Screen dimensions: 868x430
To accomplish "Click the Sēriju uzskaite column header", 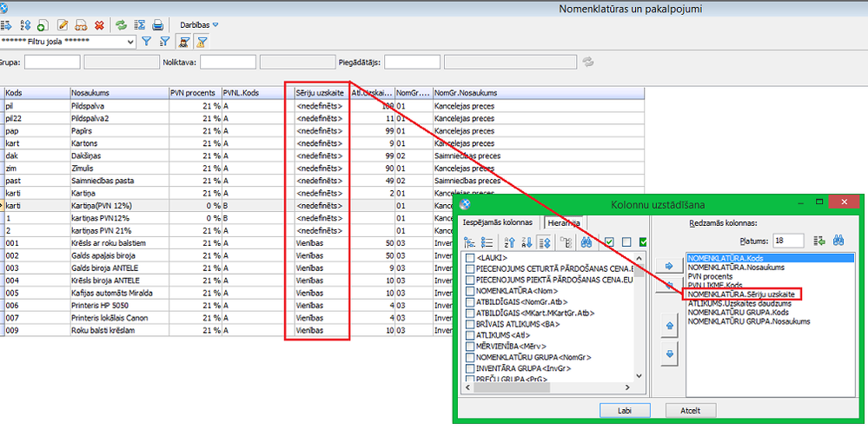I will 322,93.
